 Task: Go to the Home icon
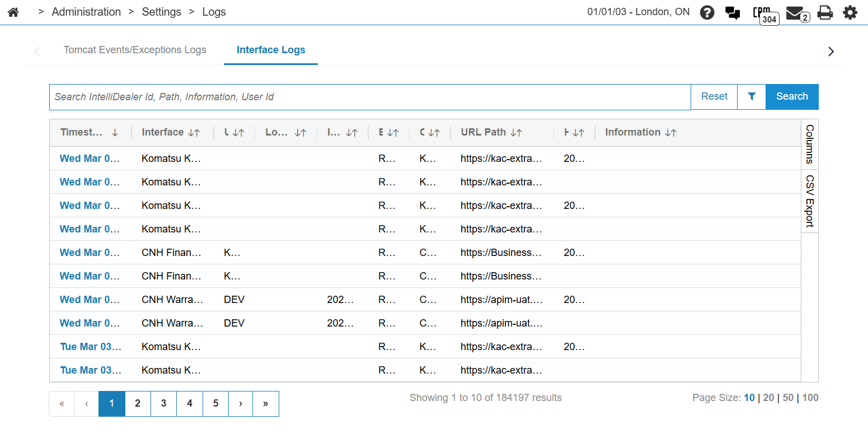(13, 12)
